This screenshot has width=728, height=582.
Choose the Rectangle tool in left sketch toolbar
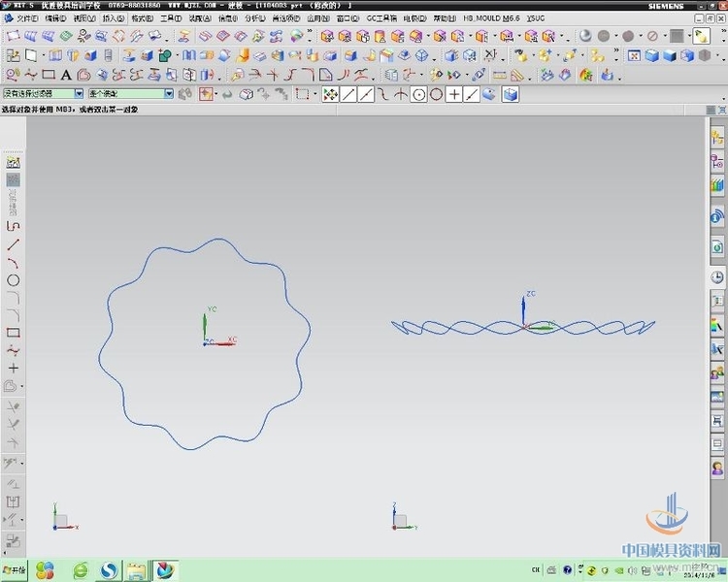tap(14, 333)
